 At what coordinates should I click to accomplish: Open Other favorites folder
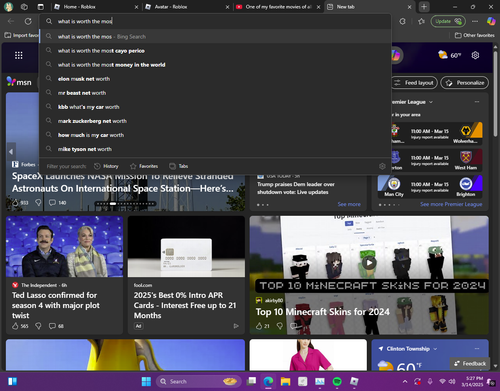point(475,35)
